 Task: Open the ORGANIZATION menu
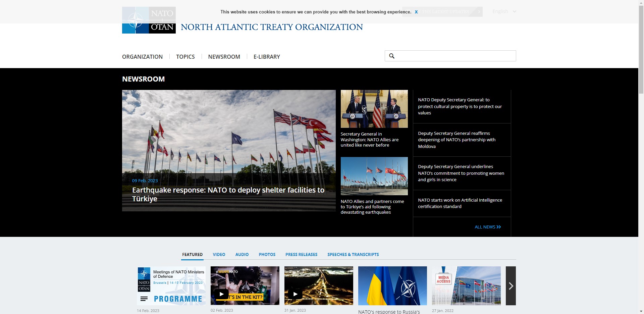tap(142, 57)
